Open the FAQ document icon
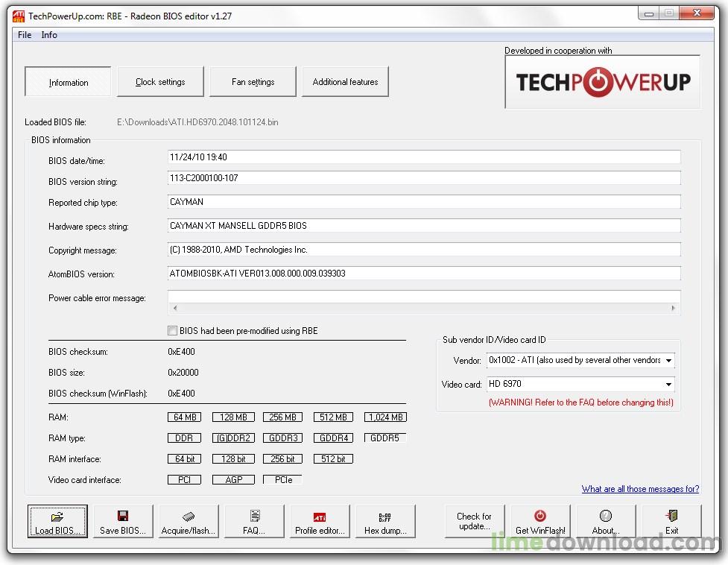The width and height of the screenshot is (728, 565). tap(255, 517)
